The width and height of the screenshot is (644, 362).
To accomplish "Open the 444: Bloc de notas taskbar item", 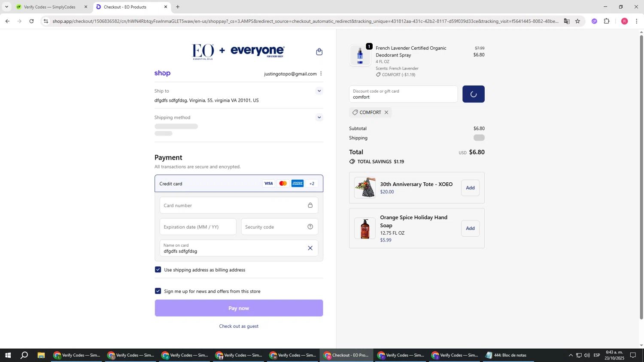I will click(x=510, y=355).
